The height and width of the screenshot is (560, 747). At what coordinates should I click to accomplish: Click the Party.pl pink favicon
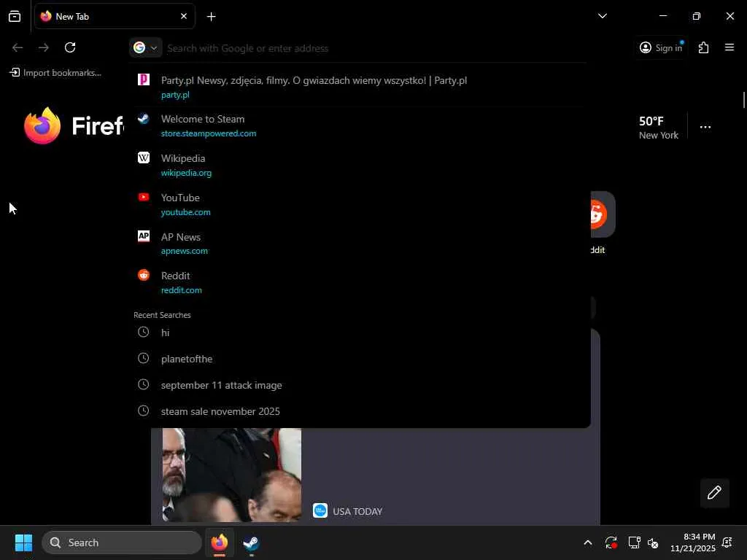pyautogui.click(x=144, y=79)
